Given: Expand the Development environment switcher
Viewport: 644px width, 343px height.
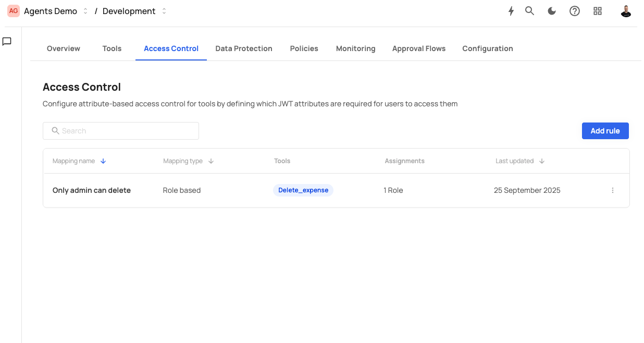Looking at the screenshot, I should [x=164, y=11].
